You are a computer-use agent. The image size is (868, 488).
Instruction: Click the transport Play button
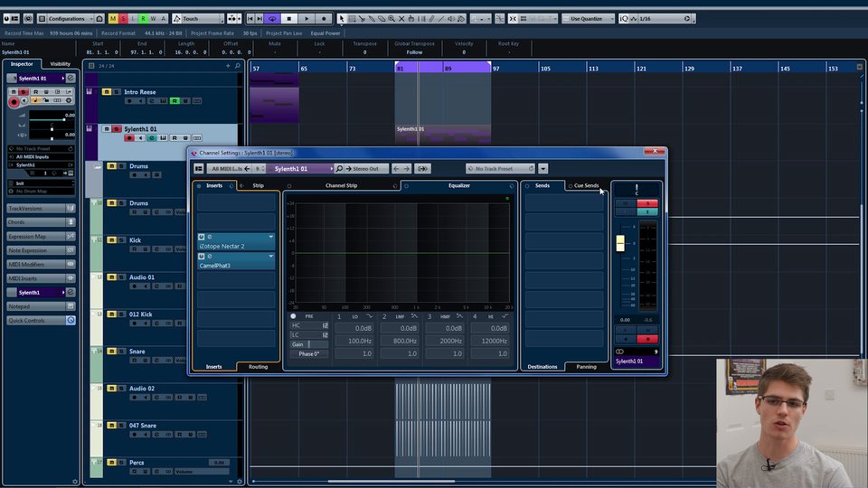click(307, 18)
